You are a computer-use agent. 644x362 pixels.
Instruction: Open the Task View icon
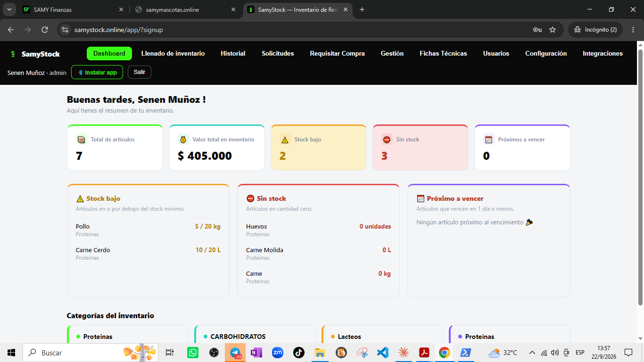(170, 353)
